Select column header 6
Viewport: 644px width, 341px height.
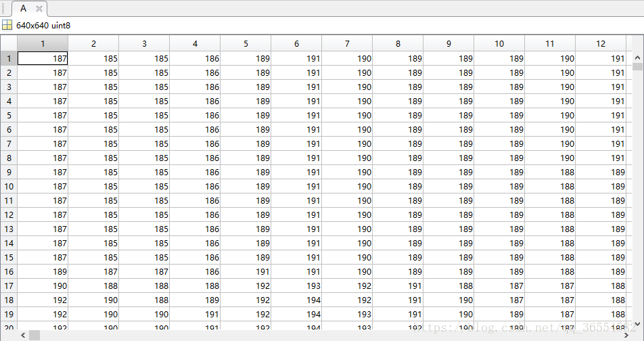296,43
